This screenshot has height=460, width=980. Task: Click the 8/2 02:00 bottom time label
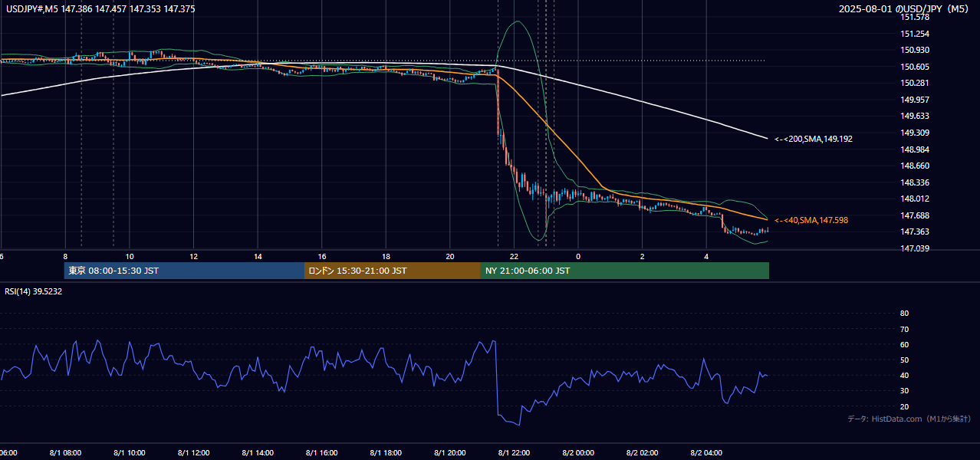(x=643, y=453)
